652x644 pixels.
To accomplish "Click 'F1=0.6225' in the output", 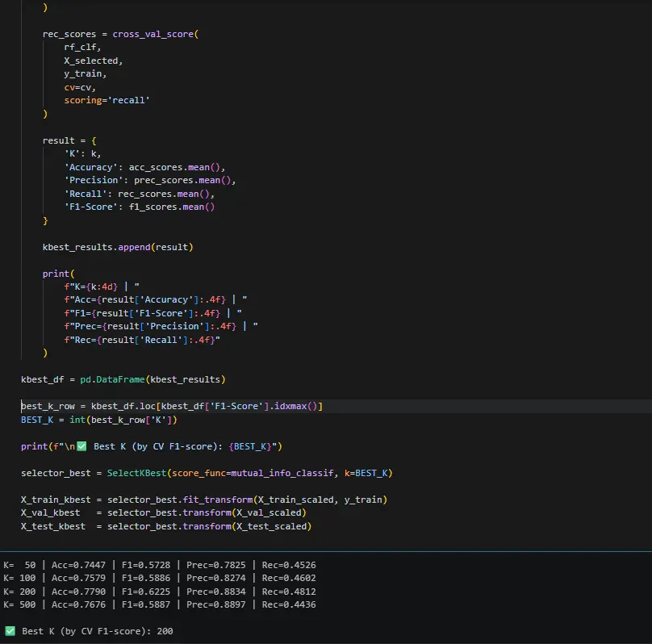I will coord(146,592).
